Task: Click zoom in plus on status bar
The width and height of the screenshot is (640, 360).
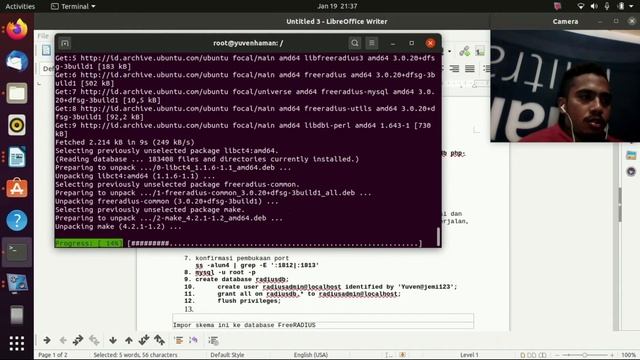Action: point(612,355)
